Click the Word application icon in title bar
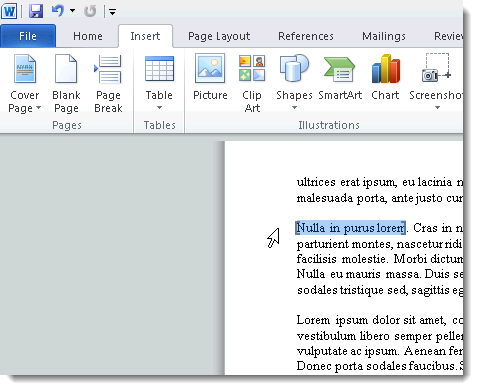Screen dimensions: 478x390 coord(9,11)
